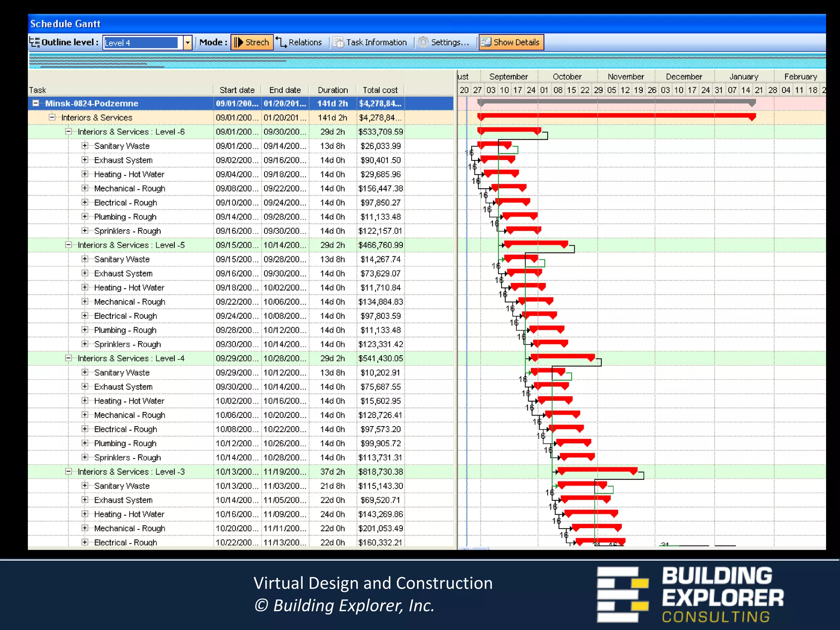The width and height of the screenshot is (840, 630).
Task: Click the Level -6 Sanitary Waste Gantt bar
Action: (x=495, y=144)
